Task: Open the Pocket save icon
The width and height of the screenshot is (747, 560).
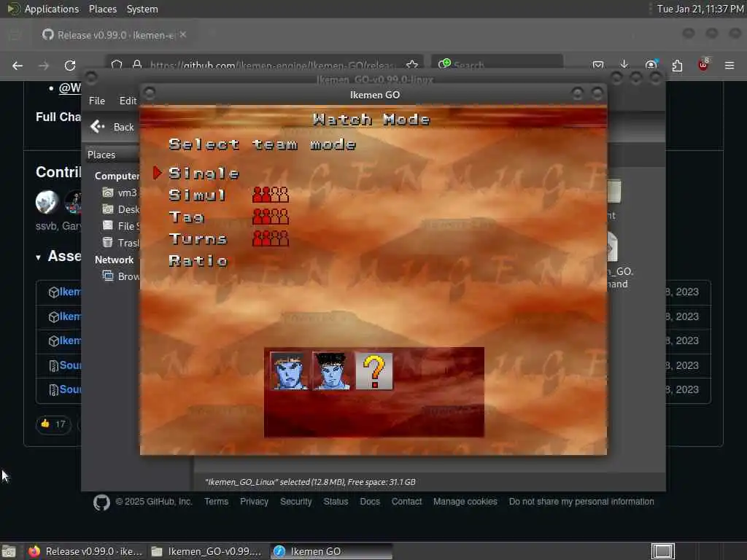Action: point(598,65)
